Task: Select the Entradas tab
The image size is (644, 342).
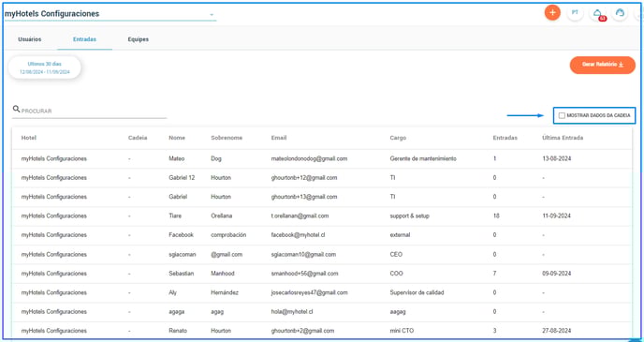Action: 84,39
